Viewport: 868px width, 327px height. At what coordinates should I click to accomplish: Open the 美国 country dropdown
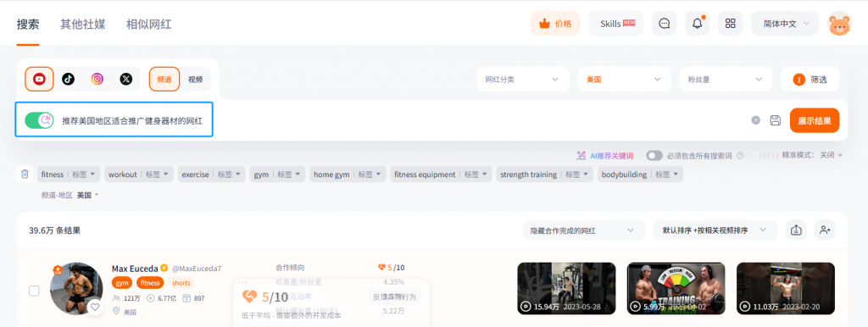point(625,79)
